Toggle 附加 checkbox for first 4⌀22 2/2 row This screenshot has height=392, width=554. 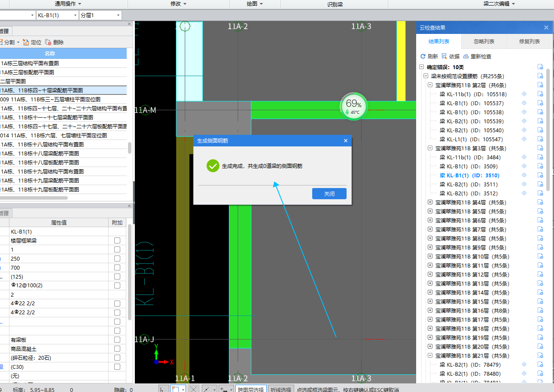117,304
